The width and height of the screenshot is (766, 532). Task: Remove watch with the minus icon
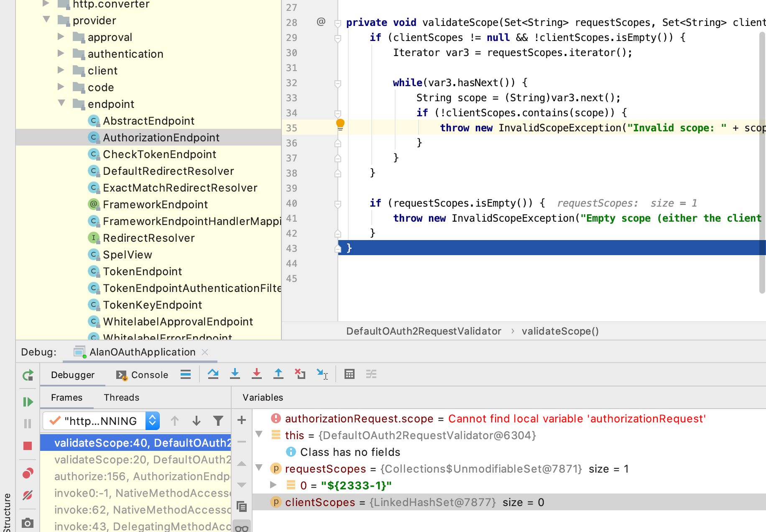pyautogui.click(x=242, y=442)
